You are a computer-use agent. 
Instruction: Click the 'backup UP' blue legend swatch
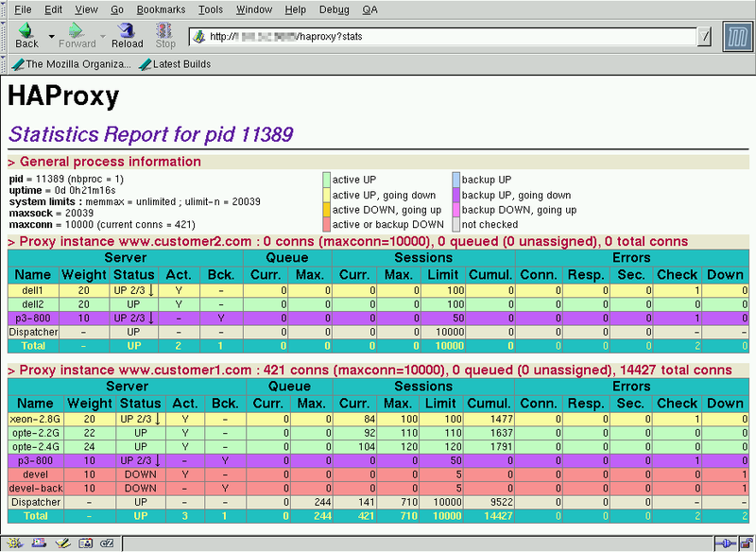click(x=456, y=180)
